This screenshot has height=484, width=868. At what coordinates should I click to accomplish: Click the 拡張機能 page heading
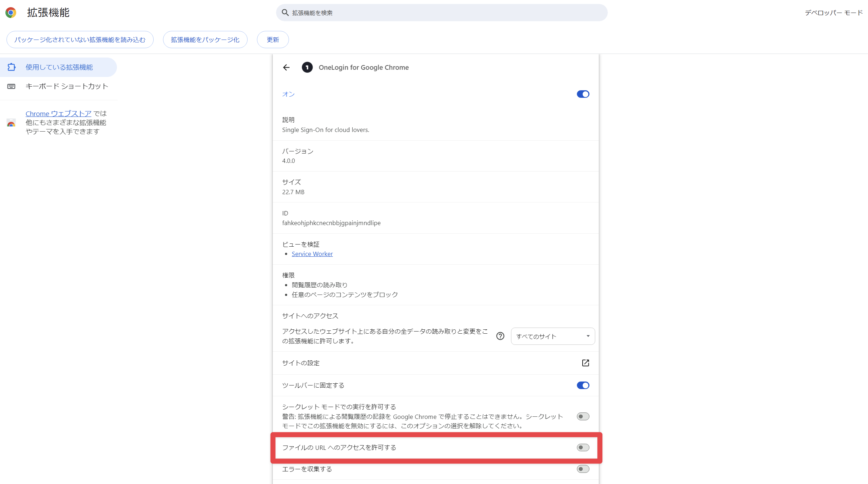[x=48, y=13]
